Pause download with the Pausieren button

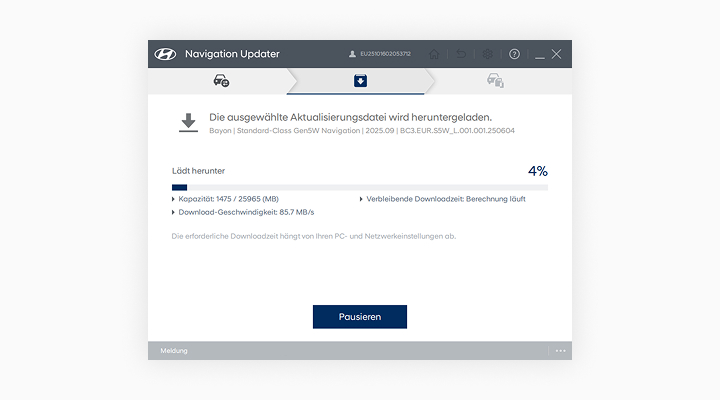pos(360,317)
